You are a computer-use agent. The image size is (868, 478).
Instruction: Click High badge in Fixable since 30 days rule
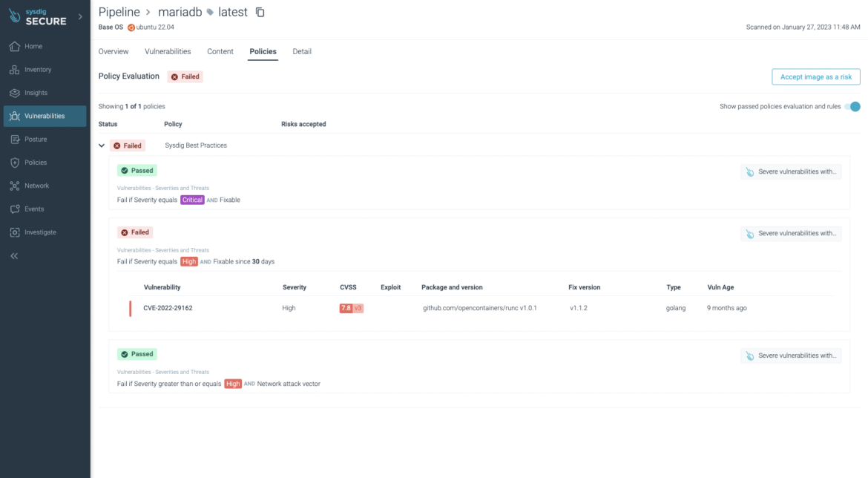(x=189, y=261)
